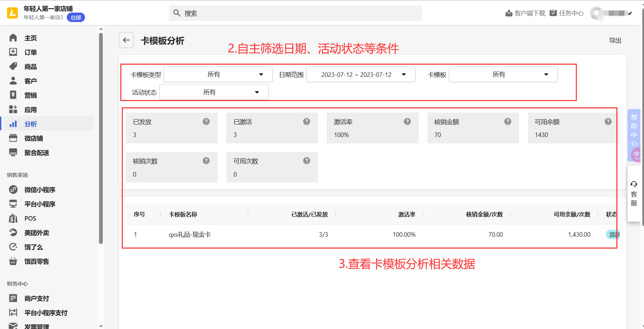Click the 3/3 activated cell
Image resolution: width=644 pixels, height=329 pixels.
[x=324, y=235]
